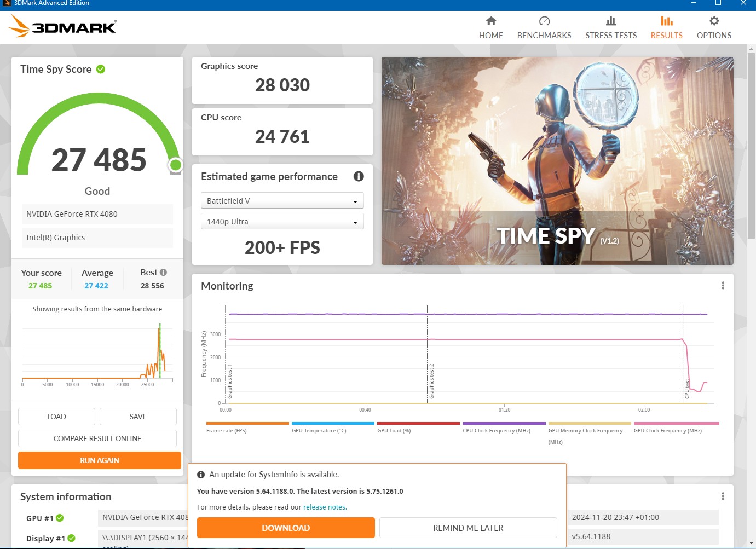Open the Battlefield V game dropdown
The width and height of the screenshot is (756, 549).
pyautogui.click(x=282, y=201)
